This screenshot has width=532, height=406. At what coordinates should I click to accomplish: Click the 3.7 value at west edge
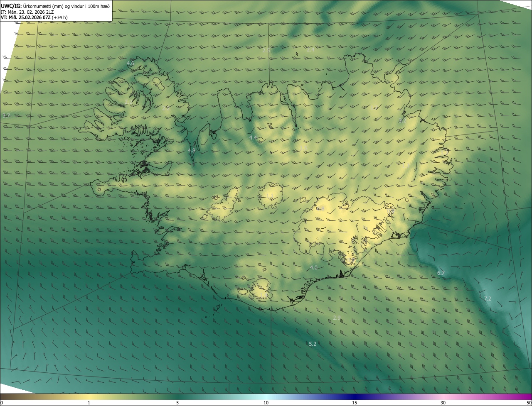6,115
